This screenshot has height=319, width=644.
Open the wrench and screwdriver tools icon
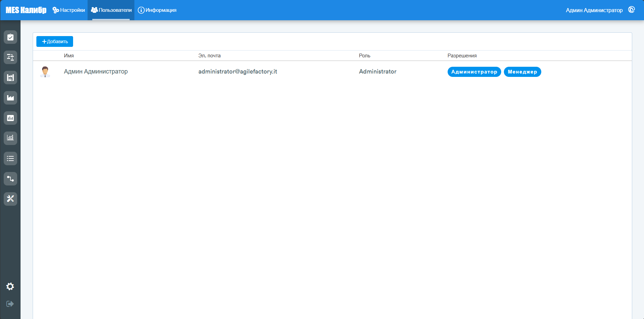10,199
